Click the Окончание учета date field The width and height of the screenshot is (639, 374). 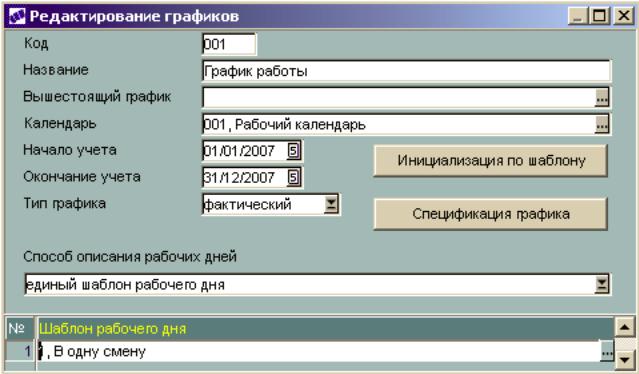(x=245, y=178)
